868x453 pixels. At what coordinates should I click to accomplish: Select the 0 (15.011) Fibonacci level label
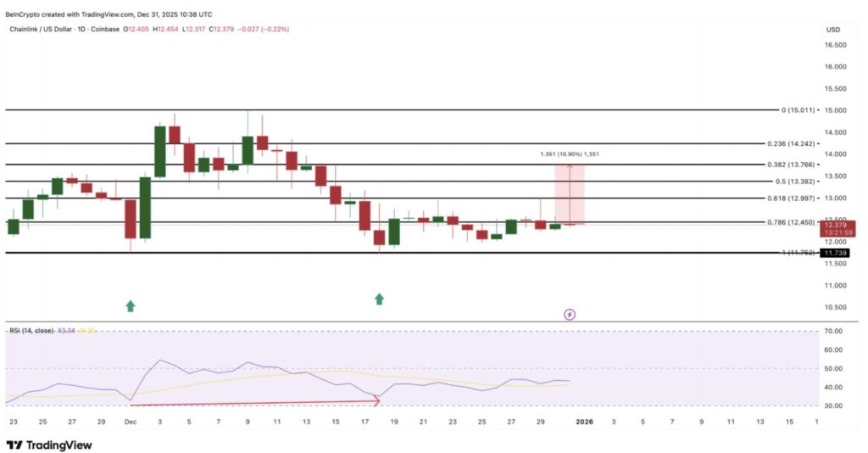(797, 110)
